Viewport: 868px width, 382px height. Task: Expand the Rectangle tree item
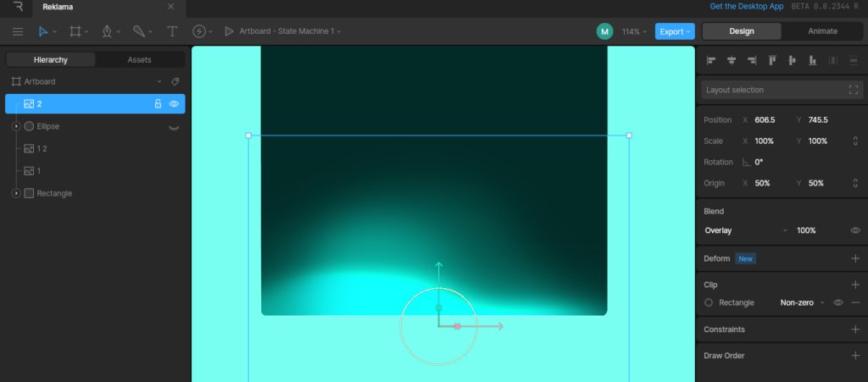pos(16,193)
